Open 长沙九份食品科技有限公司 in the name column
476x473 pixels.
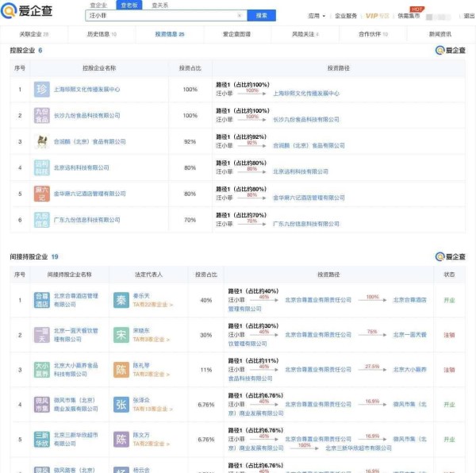click(x=86, y=115)
